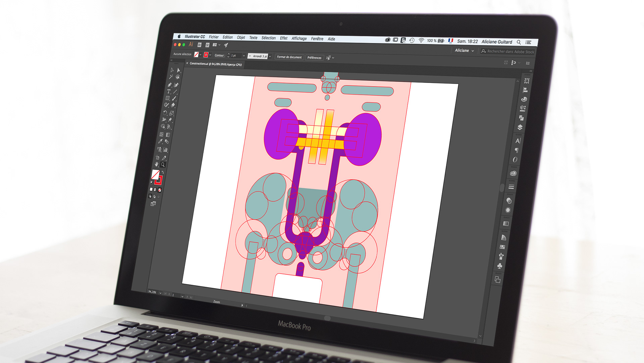Set paint mode to Gradient
The width and height of the screenshot is (644, 363).
(x=155, y=190)
